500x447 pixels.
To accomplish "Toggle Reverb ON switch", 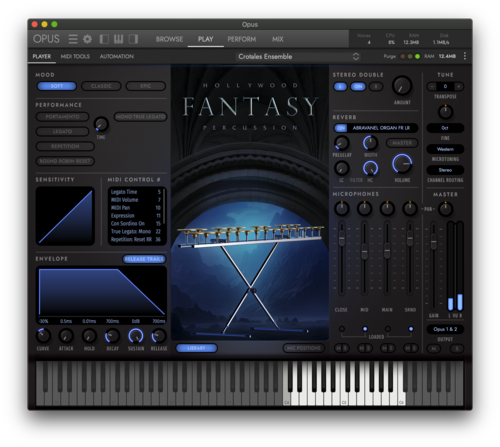I will tap(340, 128).
